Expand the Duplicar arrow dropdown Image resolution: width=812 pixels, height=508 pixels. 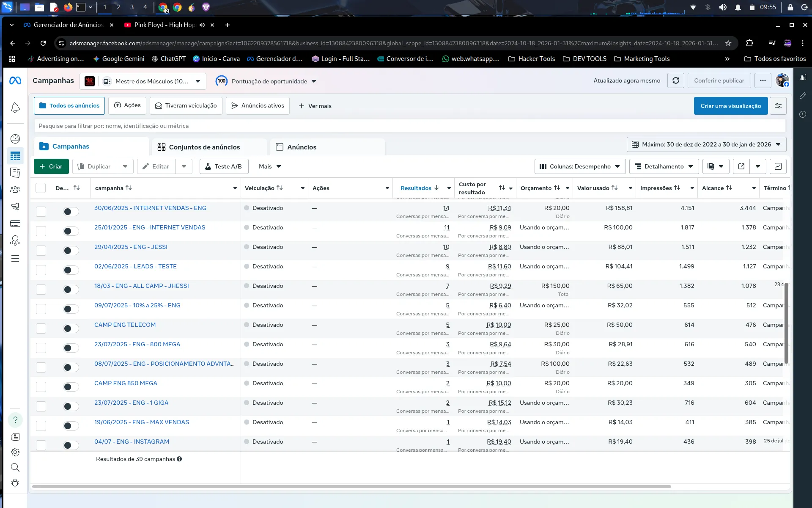click(x=125, y=166)
